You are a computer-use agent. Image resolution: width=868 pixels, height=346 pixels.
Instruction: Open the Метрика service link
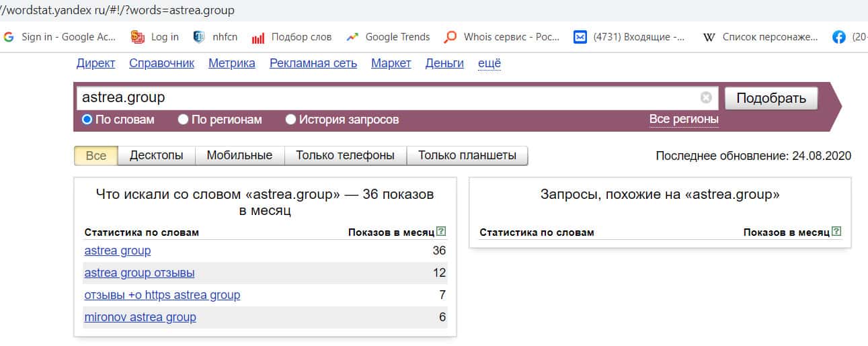coord(231,63)
